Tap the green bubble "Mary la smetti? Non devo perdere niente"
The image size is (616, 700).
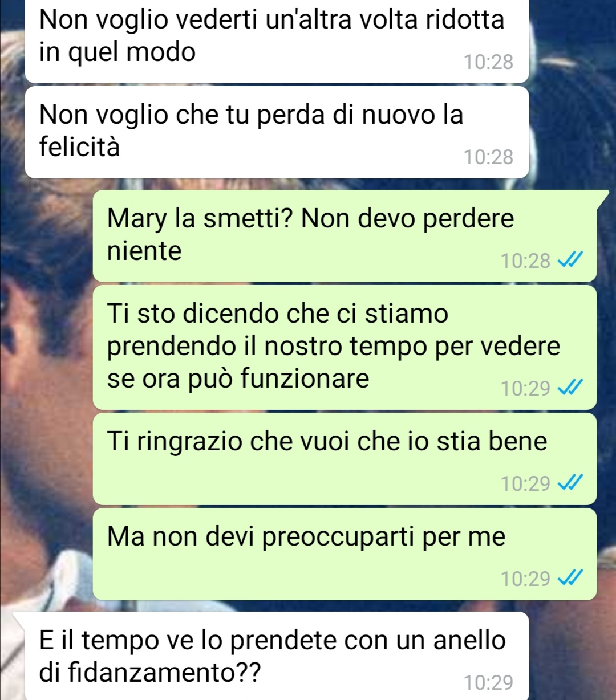345,236
